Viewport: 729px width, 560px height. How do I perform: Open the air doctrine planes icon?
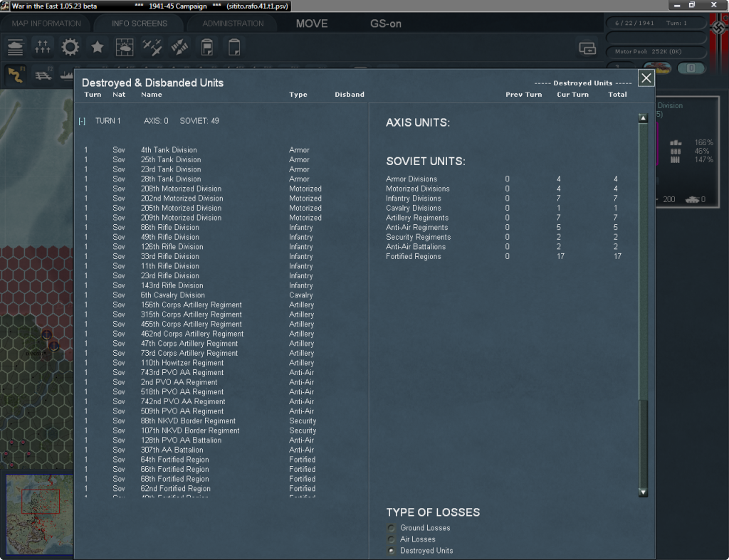click(152, 47)
